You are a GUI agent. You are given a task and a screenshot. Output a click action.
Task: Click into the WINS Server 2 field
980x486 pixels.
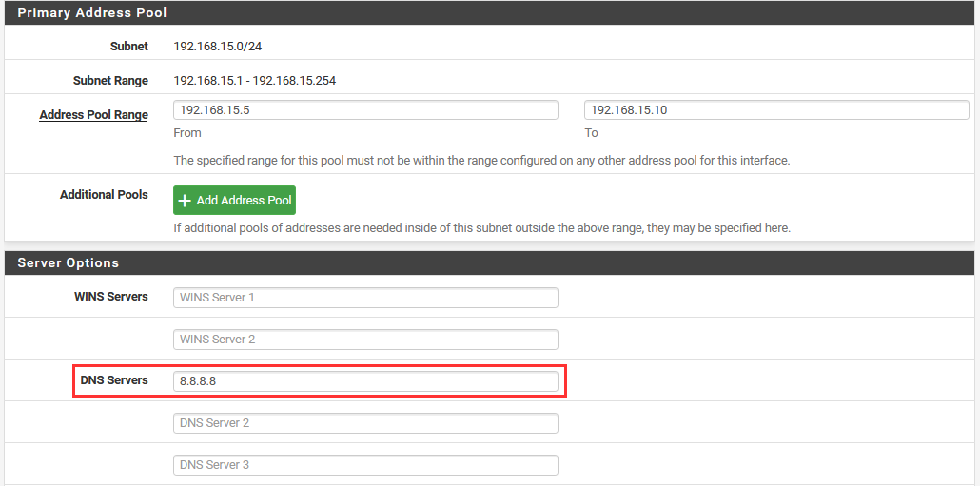(365, 340)
